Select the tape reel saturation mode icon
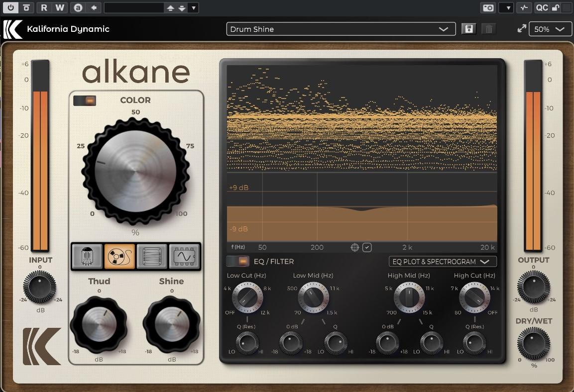The height and width of the screenshot is (392, 574). coord(119,256)
